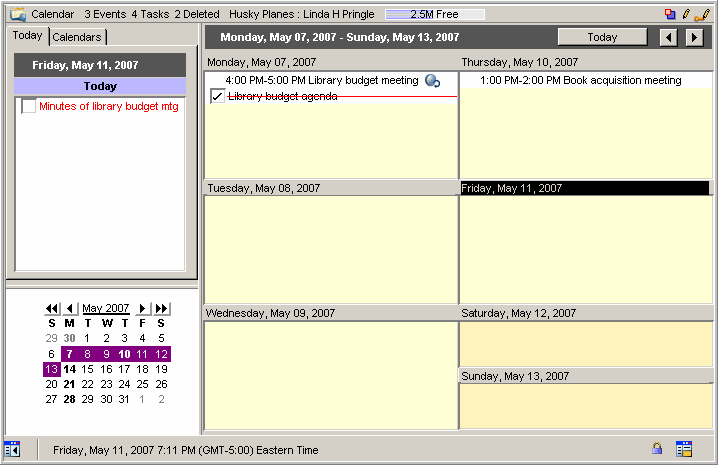Click the 2.5M Free storage bar
718x465 pixels.
click(x=434, y=14)
